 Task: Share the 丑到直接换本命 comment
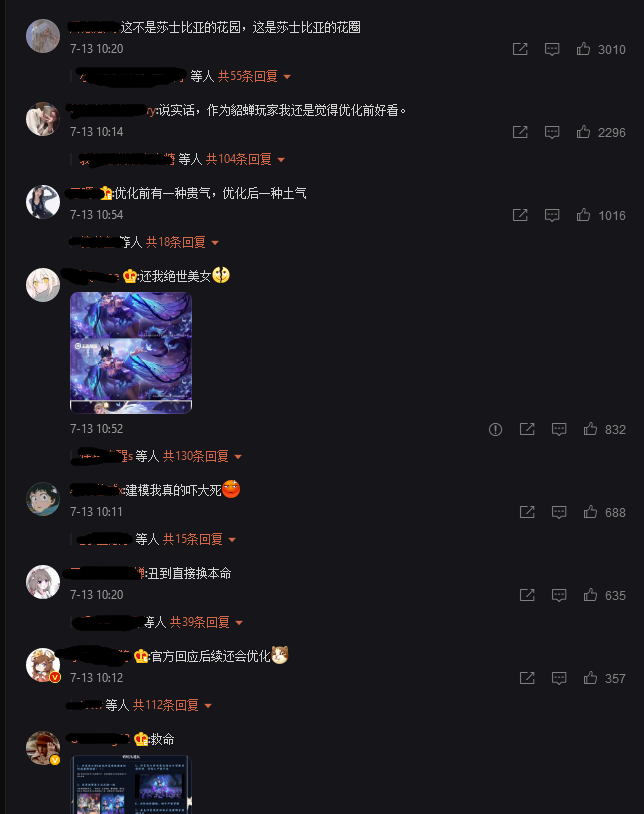527,595
